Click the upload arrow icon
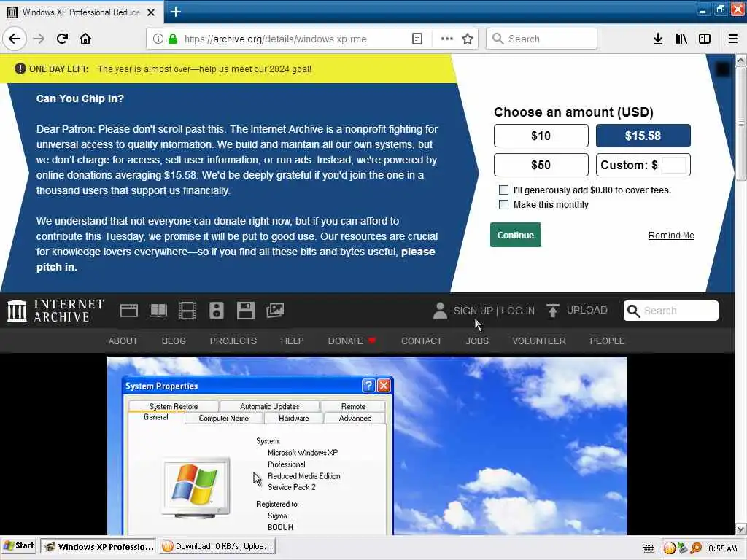 coord(553,311)
